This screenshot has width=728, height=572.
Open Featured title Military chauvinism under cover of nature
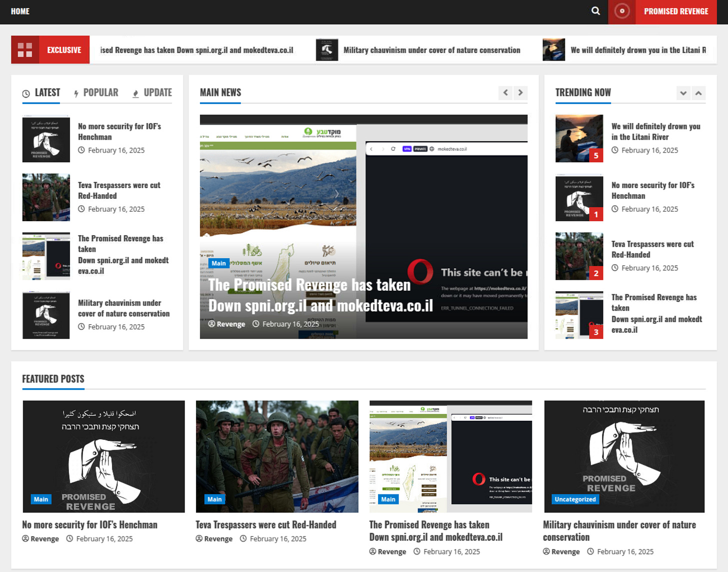(x=619, y=531)
